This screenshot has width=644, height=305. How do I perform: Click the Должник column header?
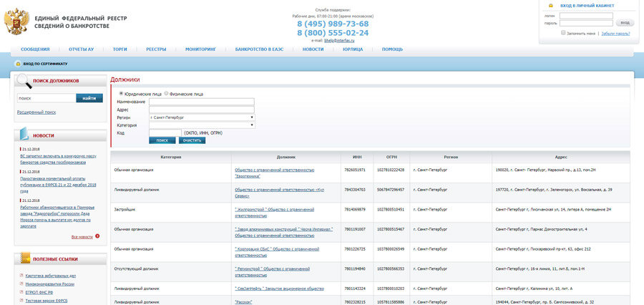286,157
